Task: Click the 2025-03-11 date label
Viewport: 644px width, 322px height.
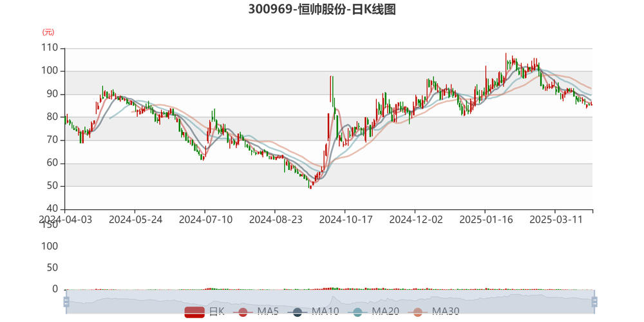Action: pyautogui.click(x=556, y=220)
